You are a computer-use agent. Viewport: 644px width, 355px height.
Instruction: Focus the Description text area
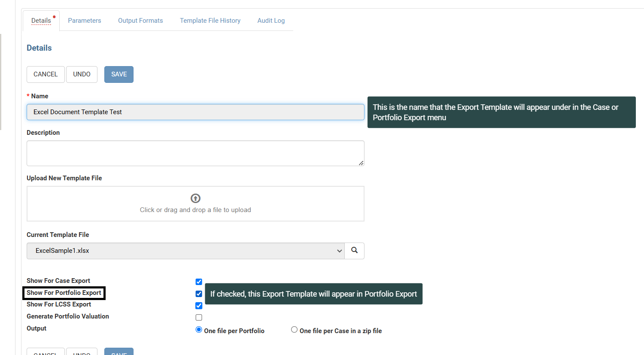(195, 153)
